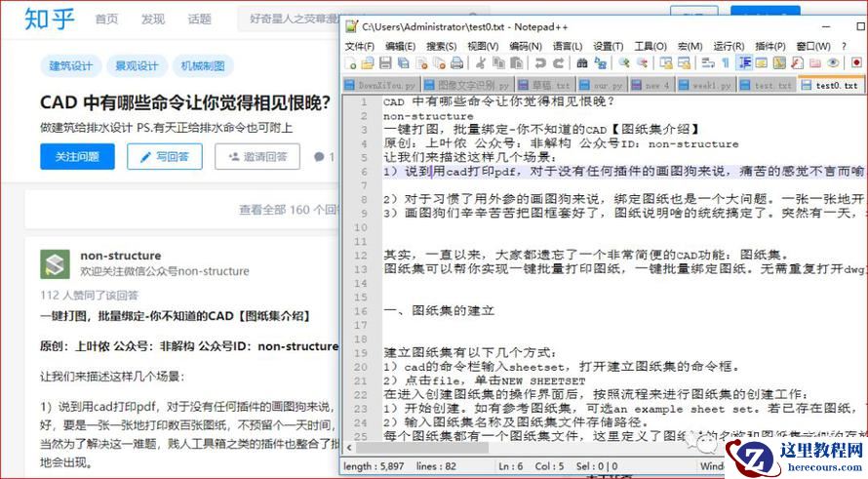
Task: Click the Replace icon in toolbar
Action: click(x=600, y=63)
